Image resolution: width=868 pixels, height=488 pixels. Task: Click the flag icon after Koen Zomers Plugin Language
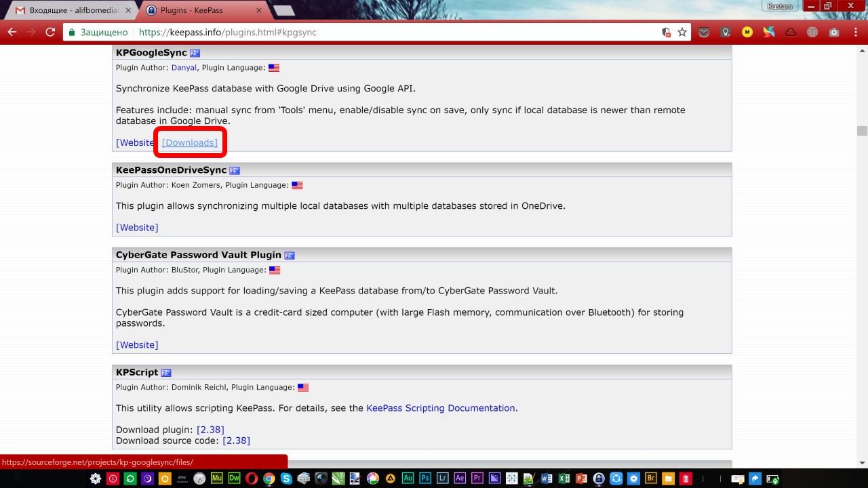click(x=297, y=185)
